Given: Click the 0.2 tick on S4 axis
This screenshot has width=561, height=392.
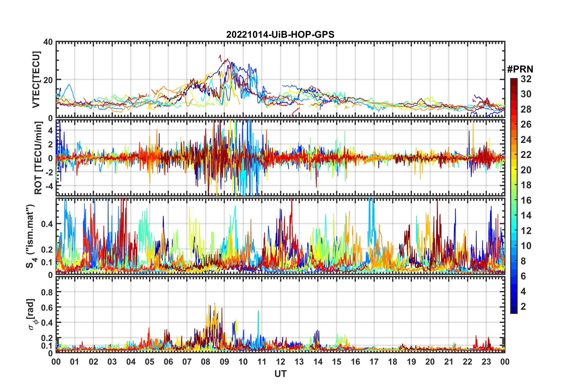Looking at the screenshot, I should (x=47, y=249).
